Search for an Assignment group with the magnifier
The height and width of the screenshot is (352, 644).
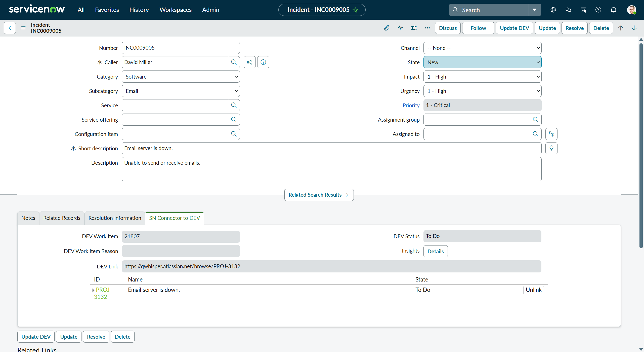coord(535,120)
